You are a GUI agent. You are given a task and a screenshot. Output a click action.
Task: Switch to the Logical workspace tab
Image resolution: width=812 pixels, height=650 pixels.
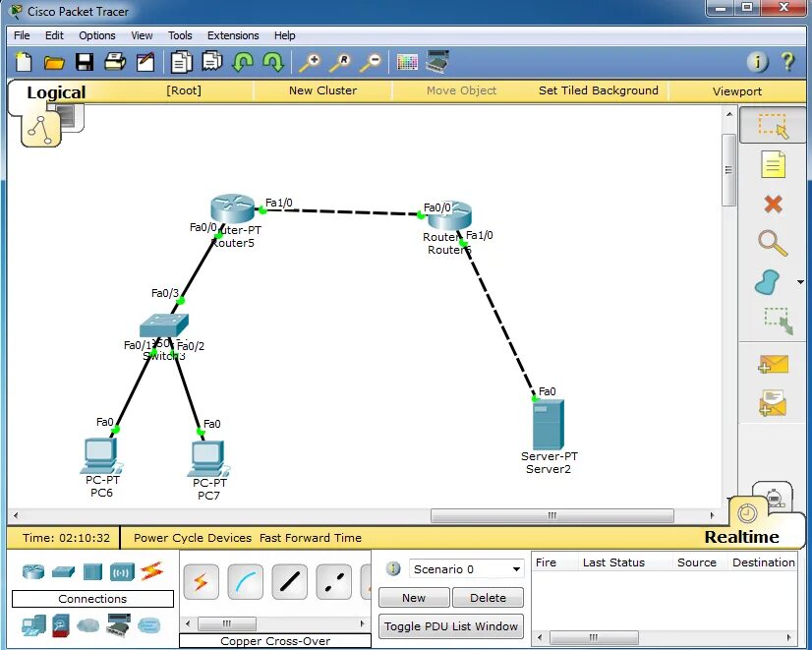point(56,92)
